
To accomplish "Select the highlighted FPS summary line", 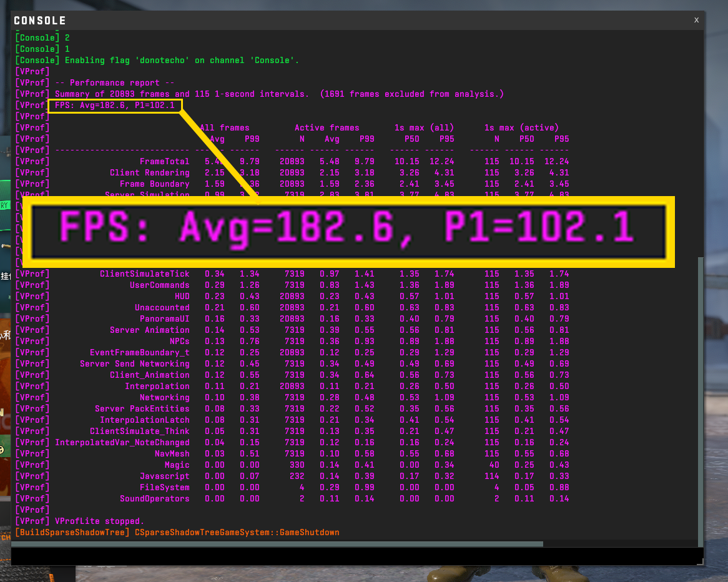I will click(x=114, y=105).
